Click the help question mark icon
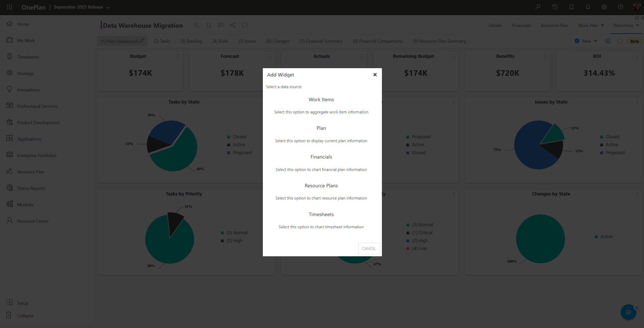 point(621,7)
